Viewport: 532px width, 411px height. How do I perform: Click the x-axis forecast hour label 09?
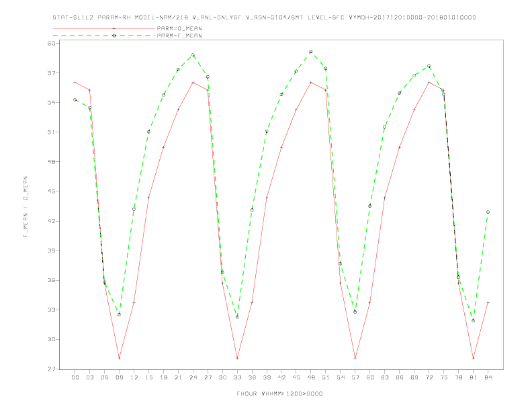point(119,377)
